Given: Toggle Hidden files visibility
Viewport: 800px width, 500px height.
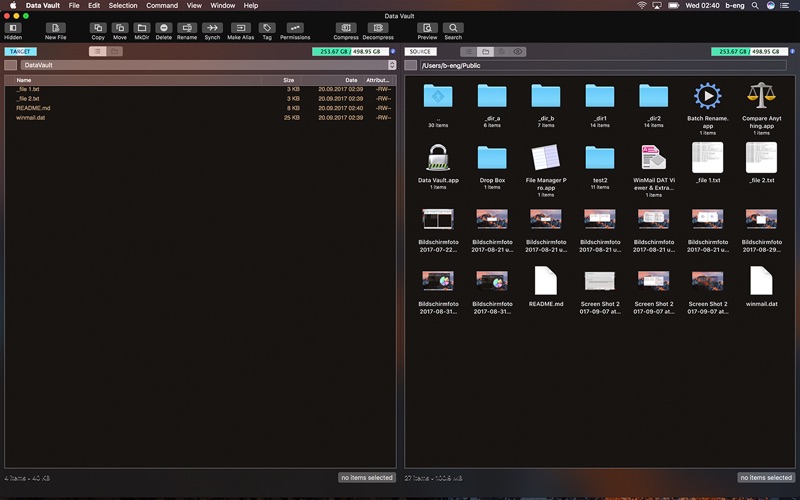Looking at the screenshot, I should click(13, 28).
